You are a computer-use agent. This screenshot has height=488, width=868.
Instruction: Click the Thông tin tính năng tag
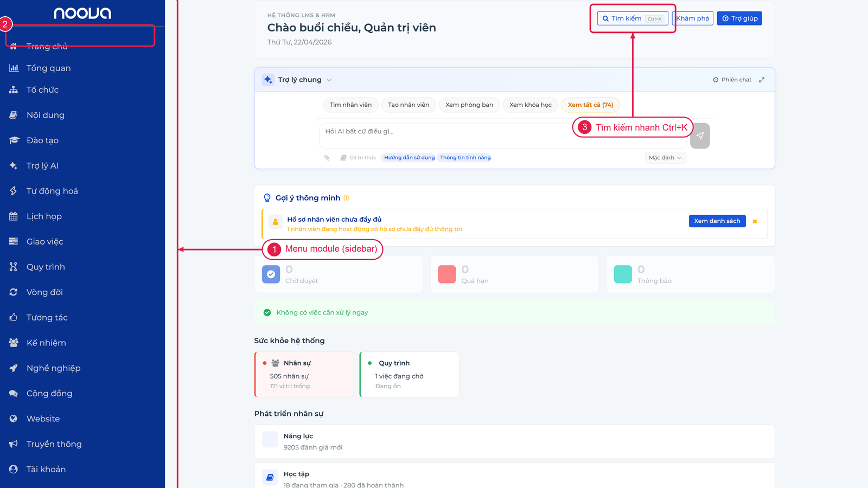(465, 158)
